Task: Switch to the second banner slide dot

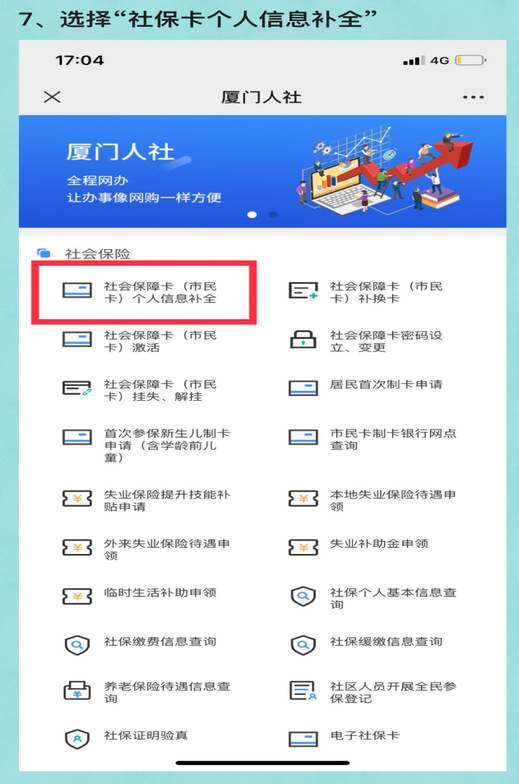Action: click(x=273, y=214)
